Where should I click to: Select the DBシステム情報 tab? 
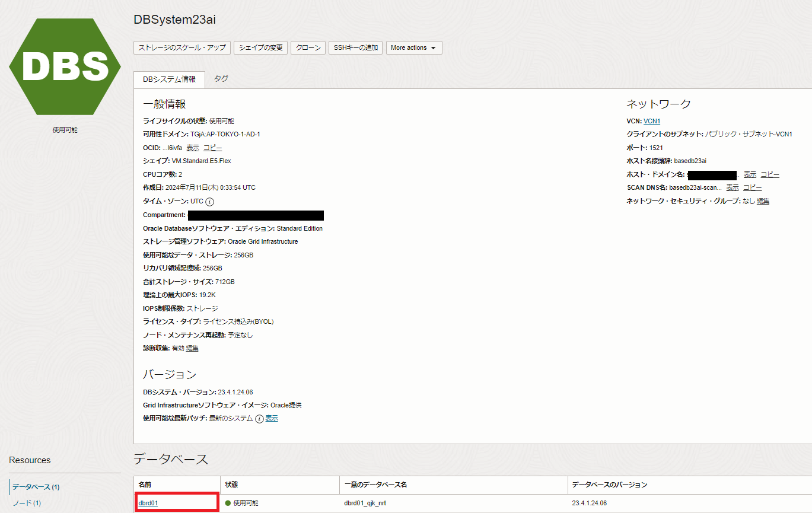pyautogui.click(x=169, y=79)
